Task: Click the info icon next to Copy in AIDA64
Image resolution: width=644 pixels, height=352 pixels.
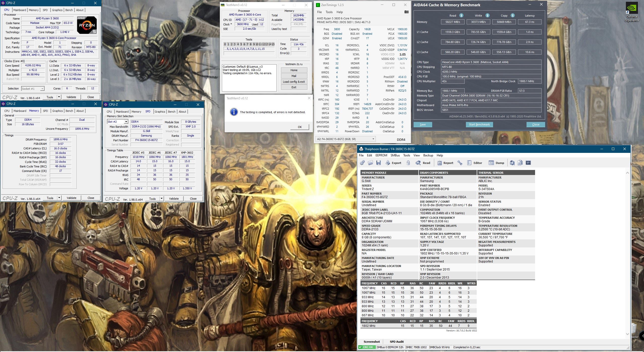Action: click(512, 16)
